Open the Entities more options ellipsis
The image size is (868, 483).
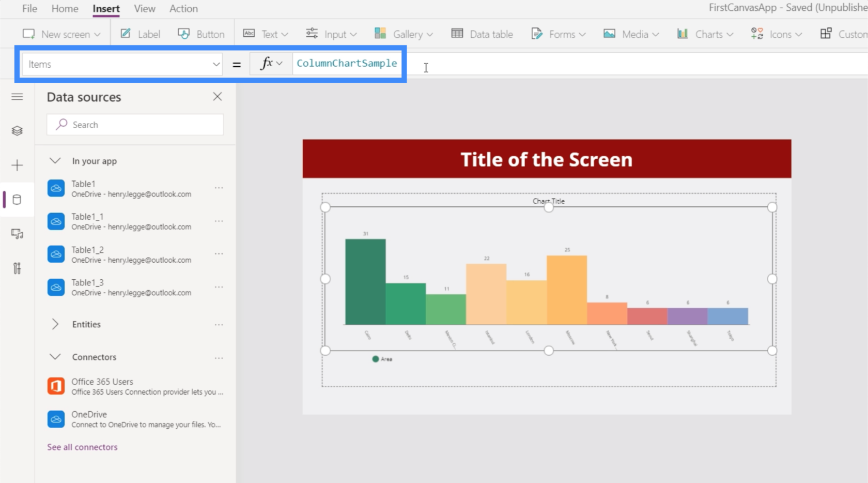tap(219, 325)
